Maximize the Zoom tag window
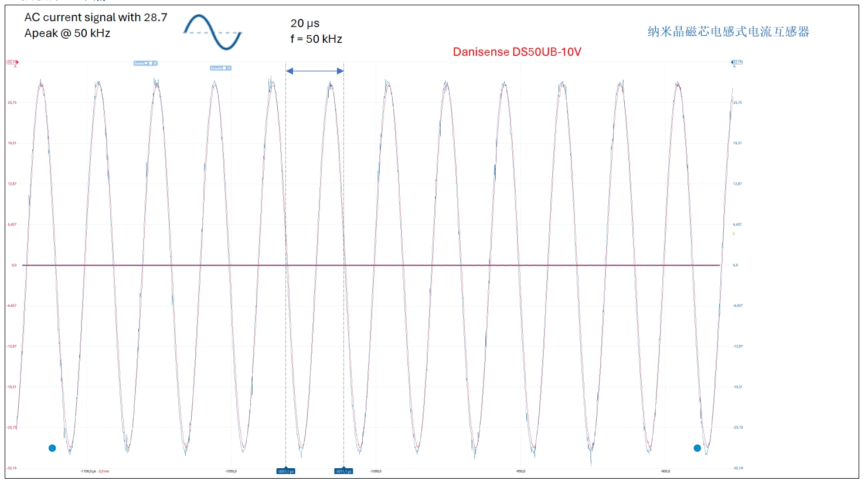 [x=151, y=63]
